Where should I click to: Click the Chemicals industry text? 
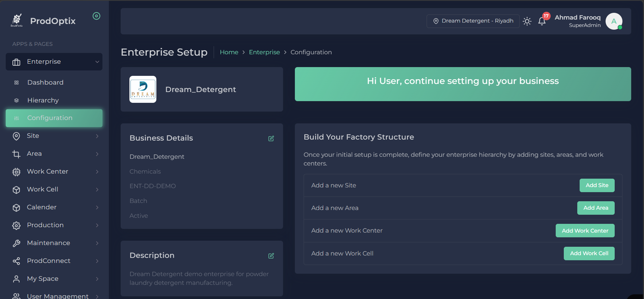145,172
